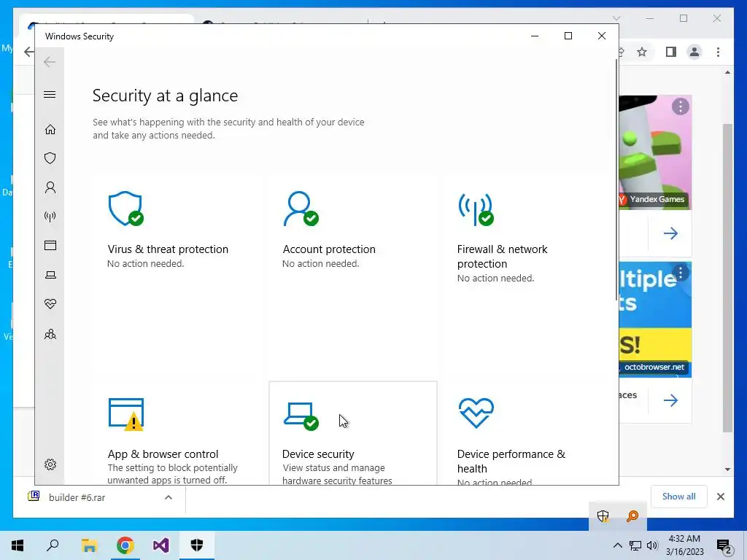Click app window icon with yellow warning
747x560 pixels.
click(126, 414)
